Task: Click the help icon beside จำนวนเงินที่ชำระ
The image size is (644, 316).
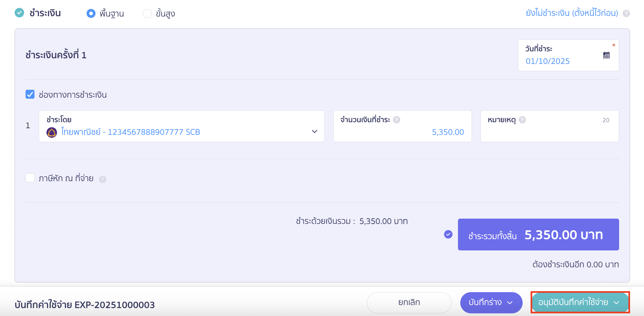Action: (x=397, y=120)
